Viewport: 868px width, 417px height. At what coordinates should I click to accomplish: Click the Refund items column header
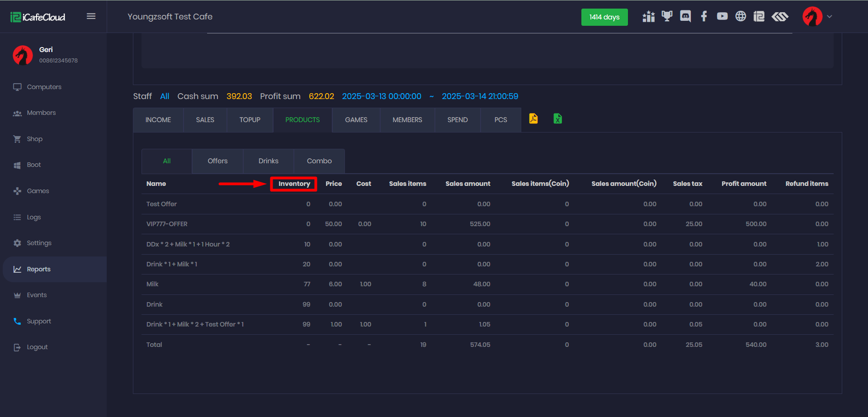point(807,184)
